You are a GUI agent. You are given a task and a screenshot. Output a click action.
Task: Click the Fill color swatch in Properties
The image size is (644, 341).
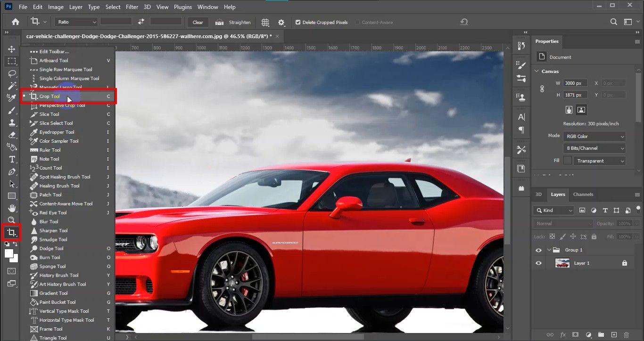(568, 161)
